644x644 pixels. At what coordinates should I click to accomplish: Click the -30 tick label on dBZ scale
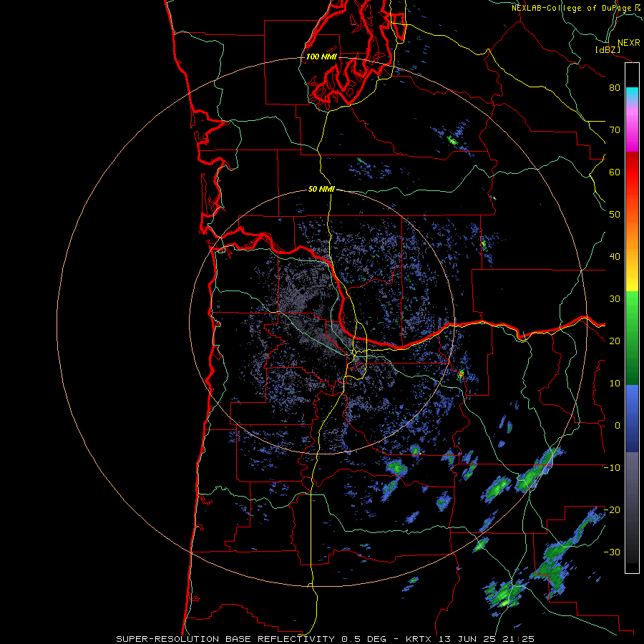tap(612, 553)
